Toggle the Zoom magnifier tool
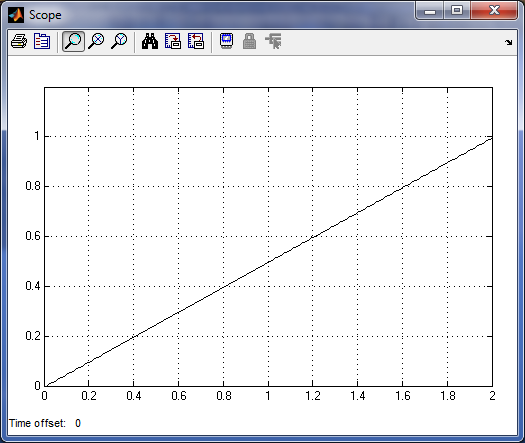The height and width of the screenshot is (443, 525). [73, 42]
